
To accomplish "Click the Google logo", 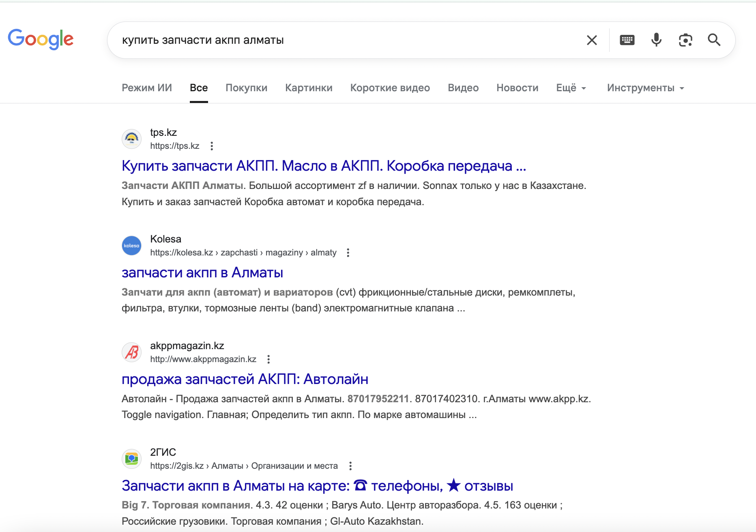I will [x=41, y=39].
